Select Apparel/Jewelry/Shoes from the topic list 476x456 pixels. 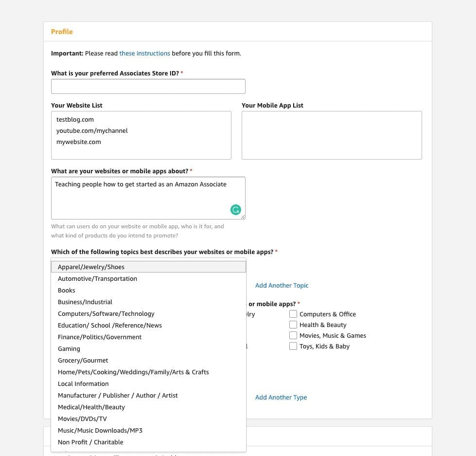coord(148,267)
